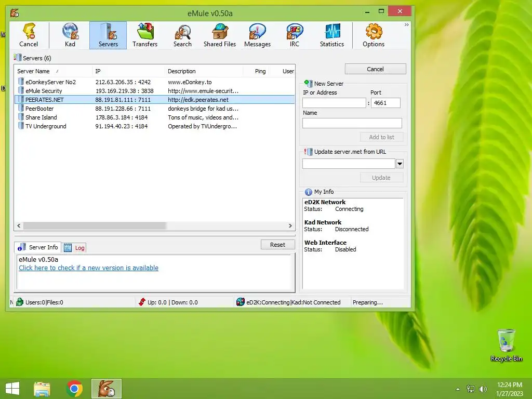Viewport: 532px width, 399px height.
Task: Click the IP or Address field
Action: click(334, 103)
